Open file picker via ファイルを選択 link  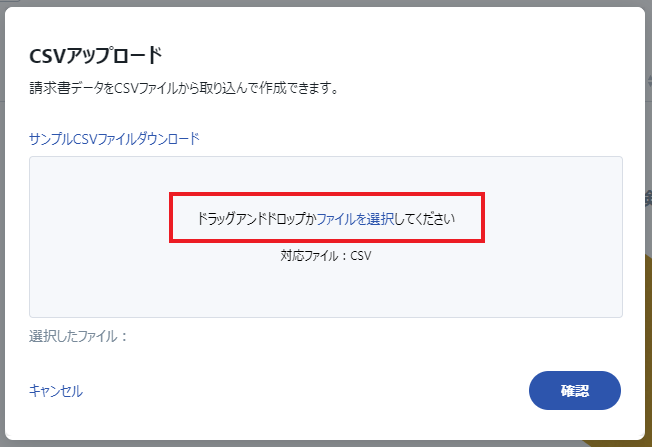[355, 219]
